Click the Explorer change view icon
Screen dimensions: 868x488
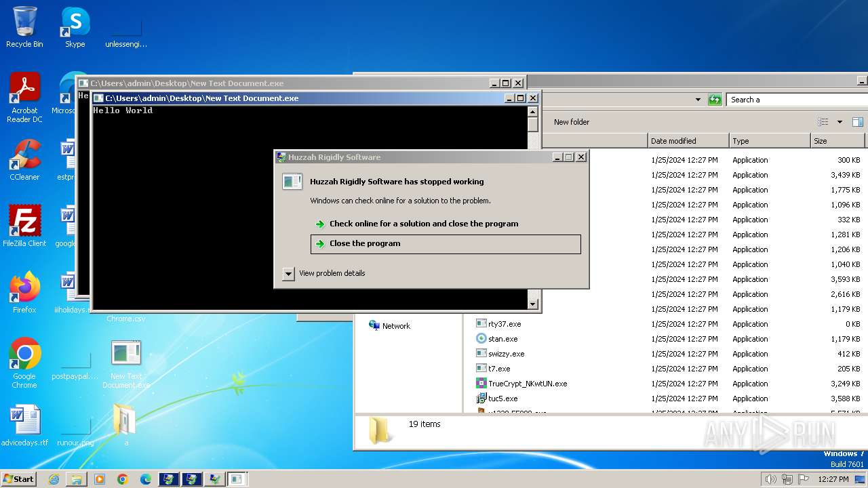[x=823, y=122]
